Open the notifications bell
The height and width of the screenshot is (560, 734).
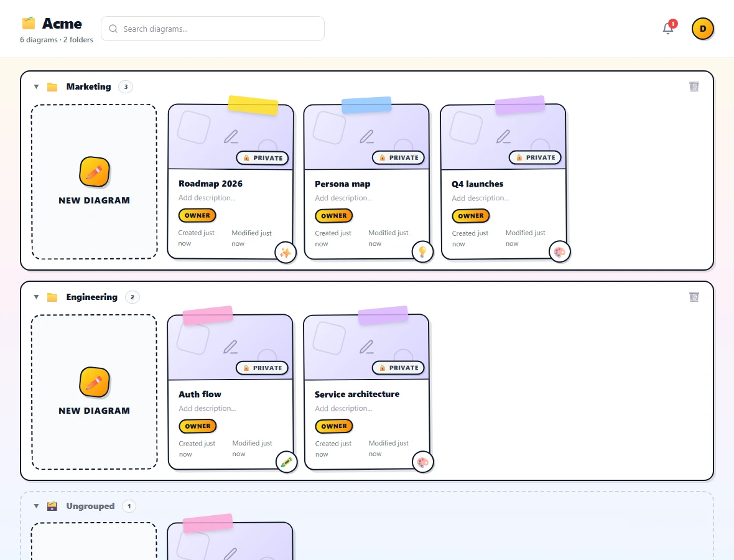coord(668,29)
